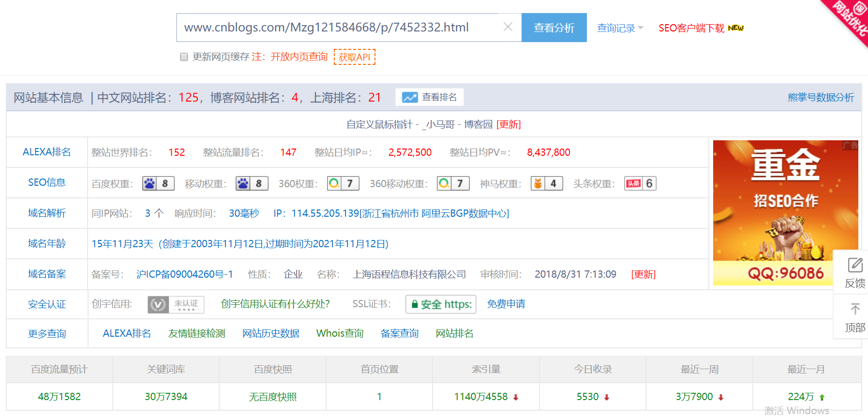The width and height of the screenshot is (868, 417).
Task: Click the IP address 114.55.205.139 link
Action: point(325,213)
